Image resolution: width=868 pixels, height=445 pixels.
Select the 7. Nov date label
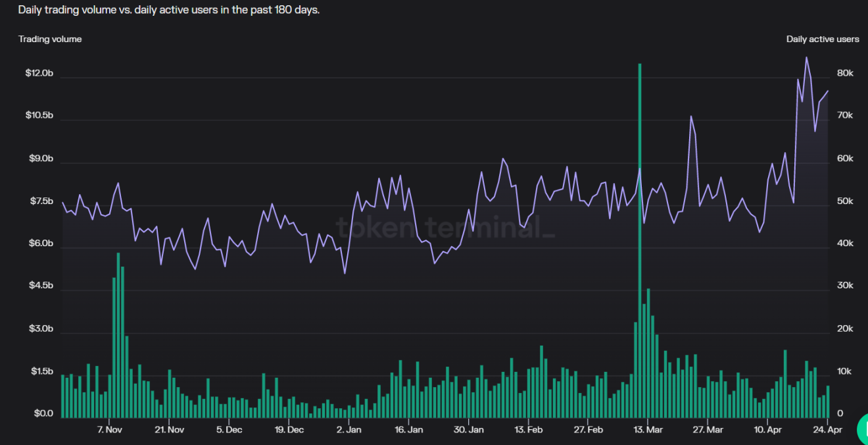(110, 430)
